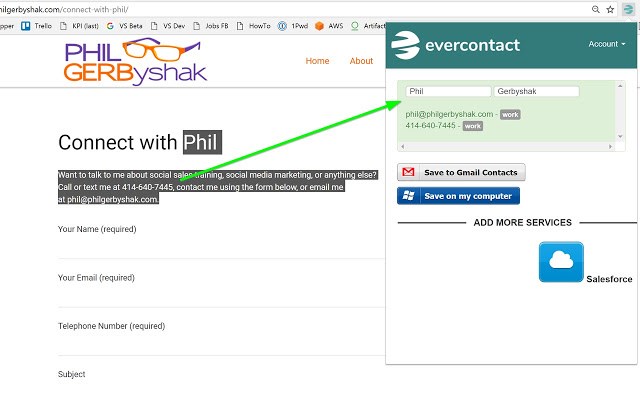The image size is (640, 400).
Task: Click the work tag next to phone number
Action: 473,126
